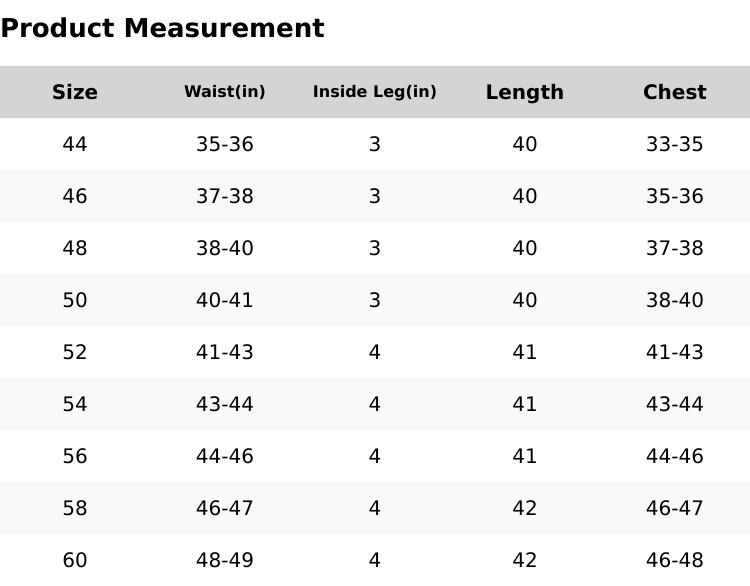Select the 35-36 waist cell
This screenshot has width=750, height=586.
[225, 144]
